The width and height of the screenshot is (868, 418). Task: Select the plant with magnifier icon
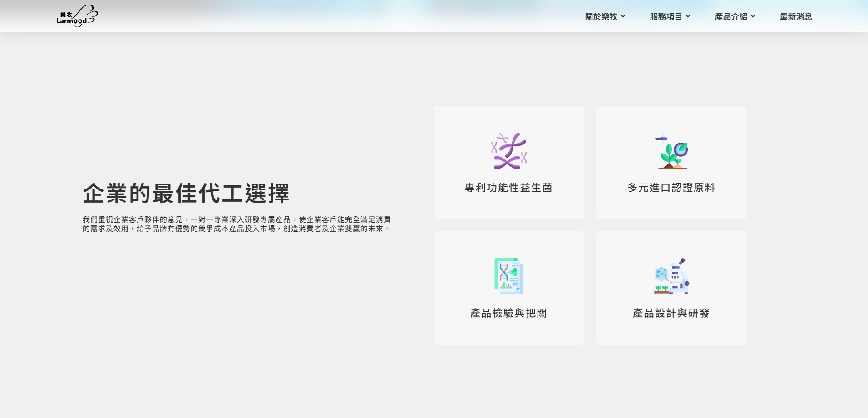671,152
